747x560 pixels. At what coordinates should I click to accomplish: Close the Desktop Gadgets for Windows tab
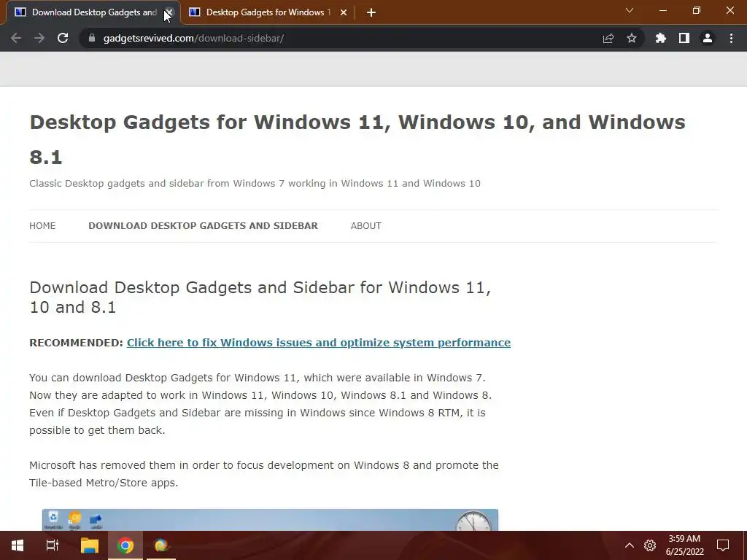pos(344,12)
